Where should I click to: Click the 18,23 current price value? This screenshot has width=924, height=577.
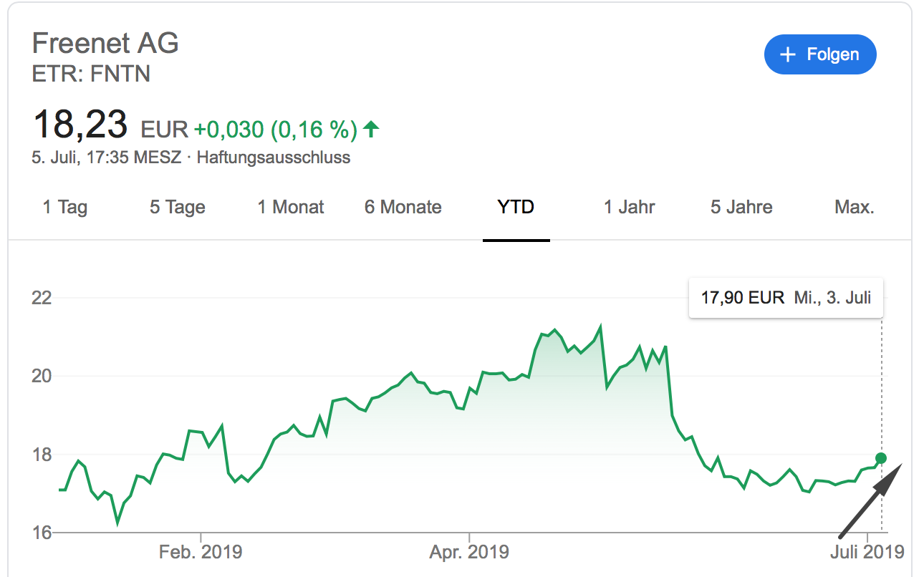tap(80, 125)
